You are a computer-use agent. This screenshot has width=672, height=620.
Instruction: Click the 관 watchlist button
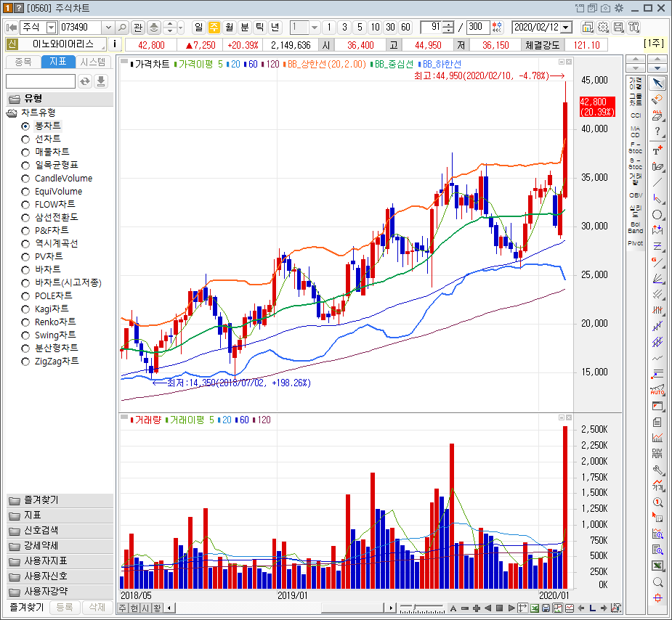[x=138, y=28]
